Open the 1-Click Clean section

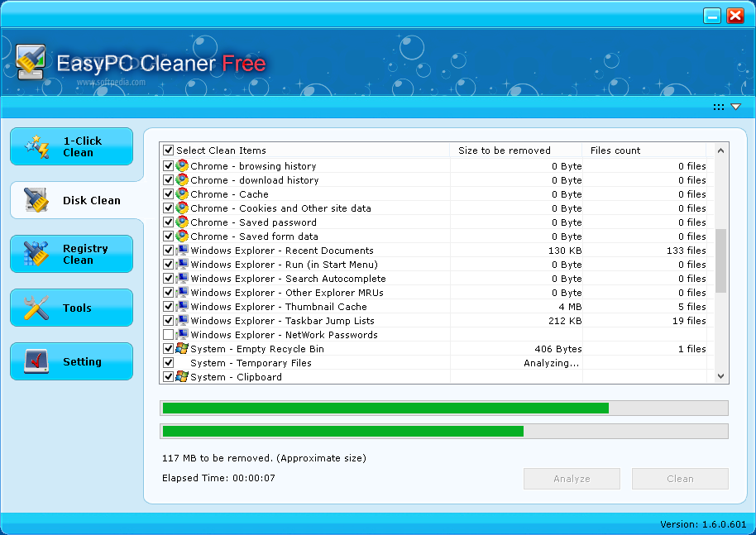71,146
